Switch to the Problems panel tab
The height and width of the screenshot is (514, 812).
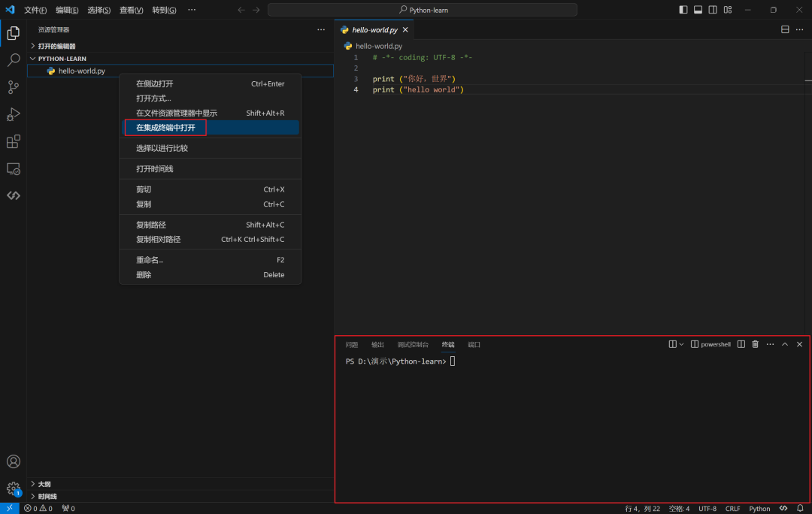352,345
